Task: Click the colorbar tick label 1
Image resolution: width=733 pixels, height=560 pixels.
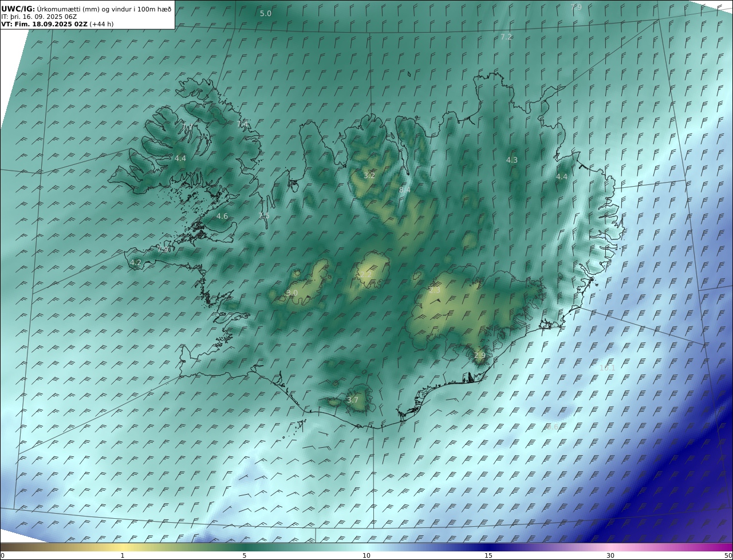Action: pos(123,555)
